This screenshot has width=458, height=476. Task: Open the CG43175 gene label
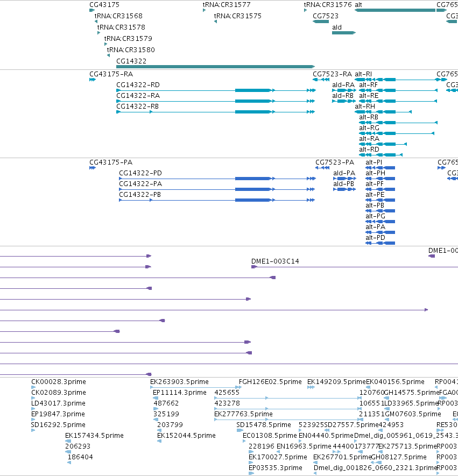104,4
